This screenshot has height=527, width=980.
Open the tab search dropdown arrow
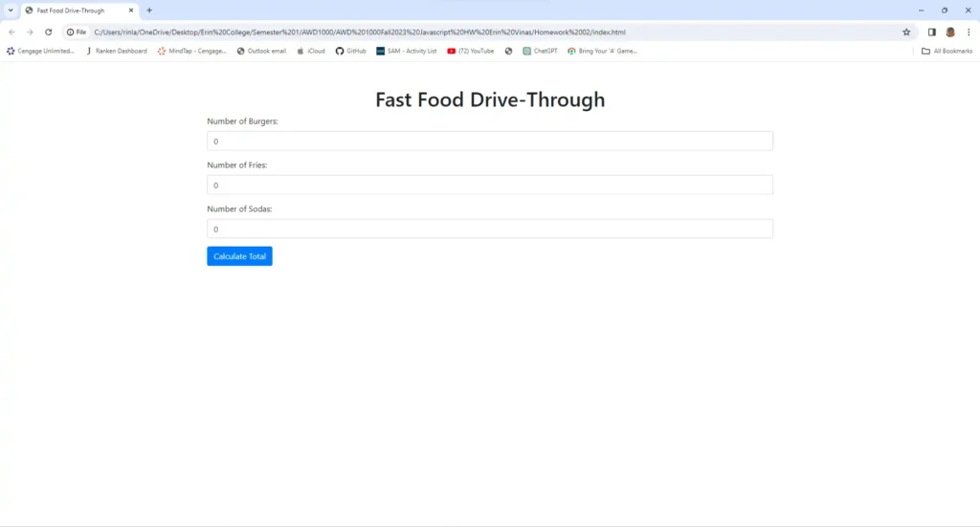coord(11,11)
